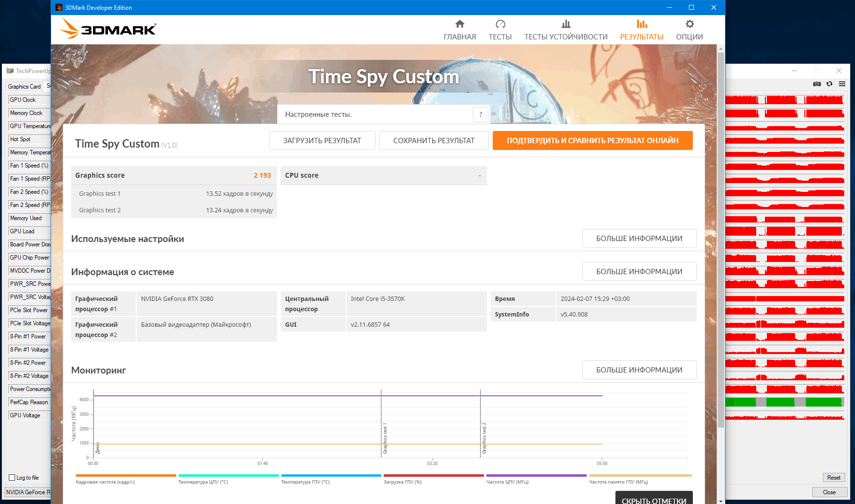This screenshot has height=504, width=855.
Task: Switch to GPU-Z Graphics Card tab
Action: click(24, 87)
